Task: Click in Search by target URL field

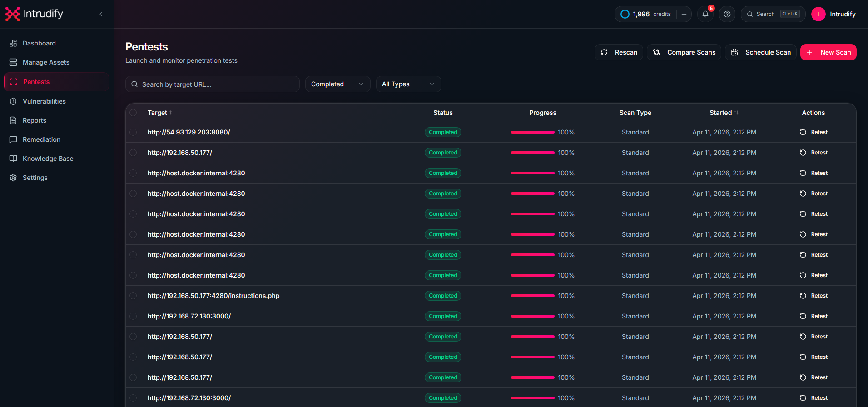Action: (x=213, y=84)
